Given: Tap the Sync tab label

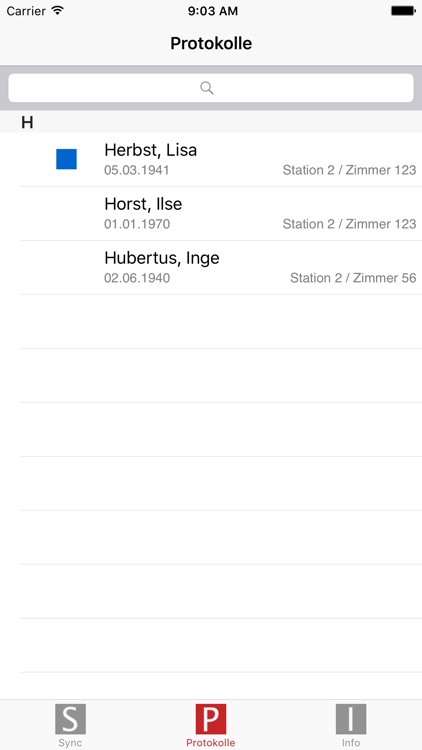Looking at the screenshot, I should [70, 743].
